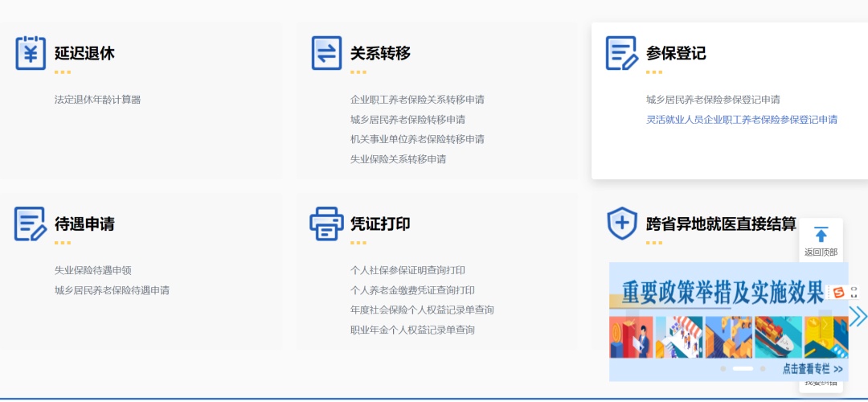The width and height of the screenshot is (868, 402).
Task: Open the 凭证打印 section heading
Action: pyautogui.click(x=380, y=224)
